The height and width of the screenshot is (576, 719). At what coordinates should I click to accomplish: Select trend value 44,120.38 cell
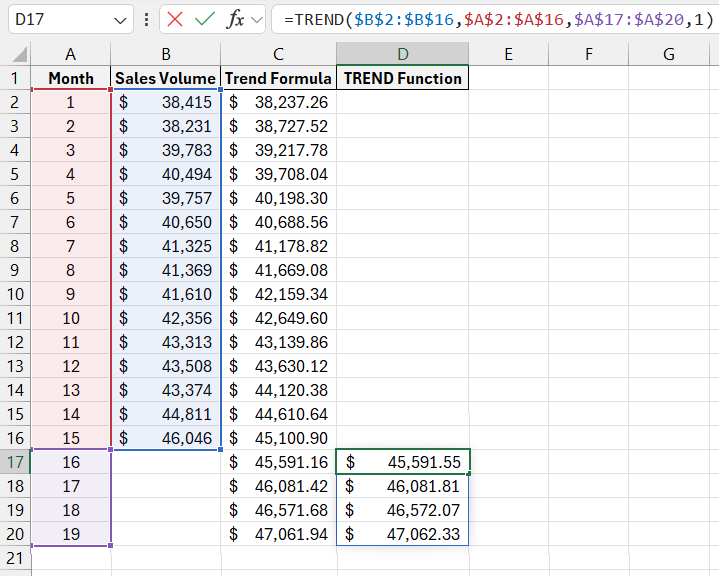tap(278, 390)
